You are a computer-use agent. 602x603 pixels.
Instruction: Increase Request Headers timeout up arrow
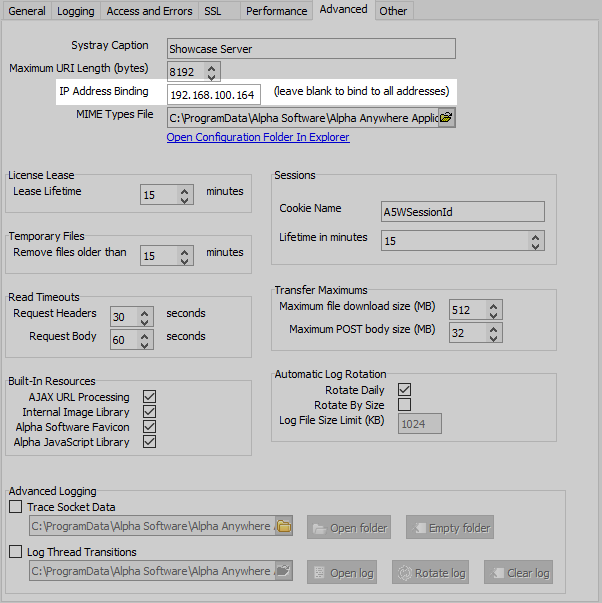(x=145, y=313)
